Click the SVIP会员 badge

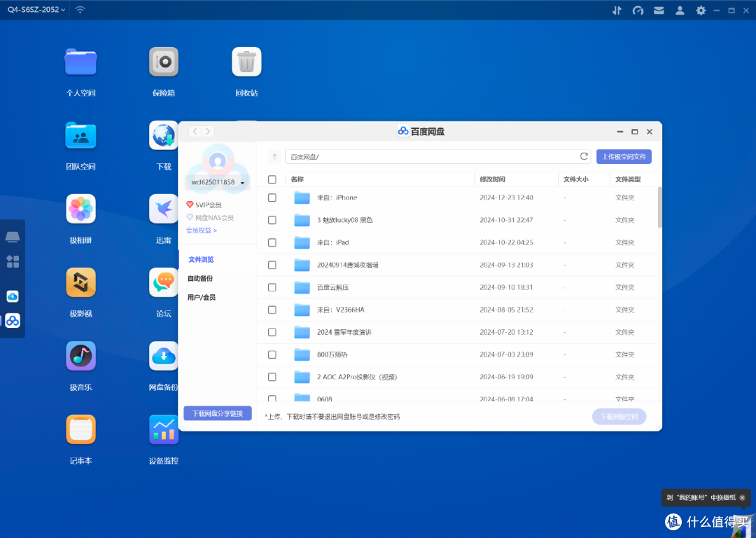point(204,205)
